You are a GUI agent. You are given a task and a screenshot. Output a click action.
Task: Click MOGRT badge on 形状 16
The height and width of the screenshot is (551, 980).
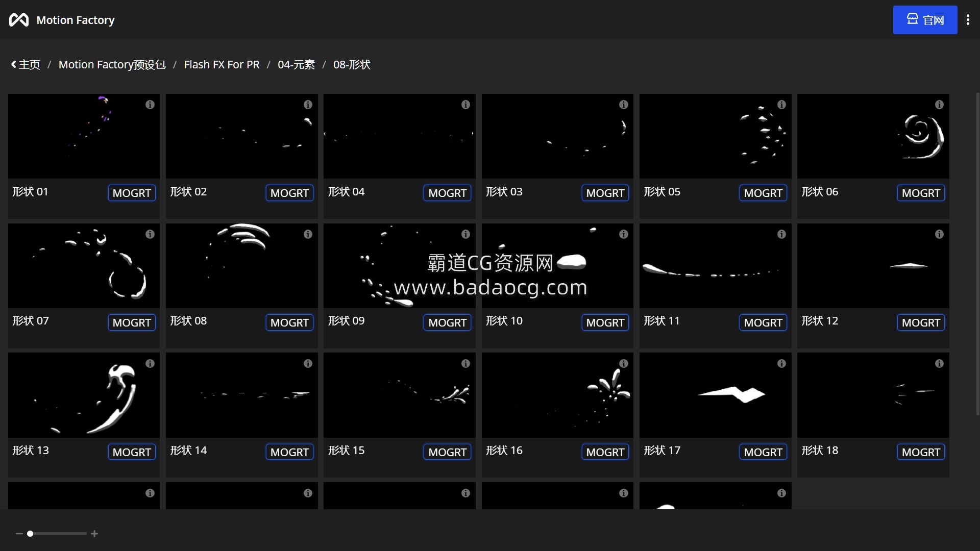pos(605,452)
